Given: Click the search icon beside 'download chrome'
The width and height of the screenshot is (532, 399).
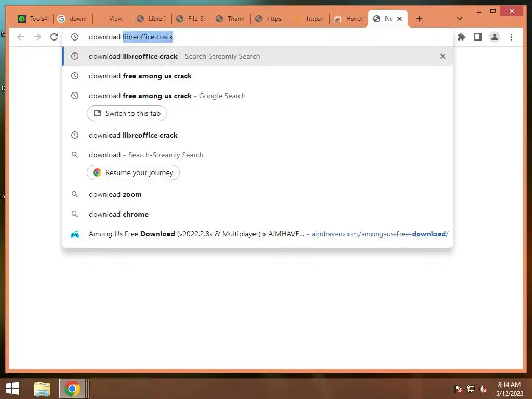Looking at the screenshot, I should [75, 214].
